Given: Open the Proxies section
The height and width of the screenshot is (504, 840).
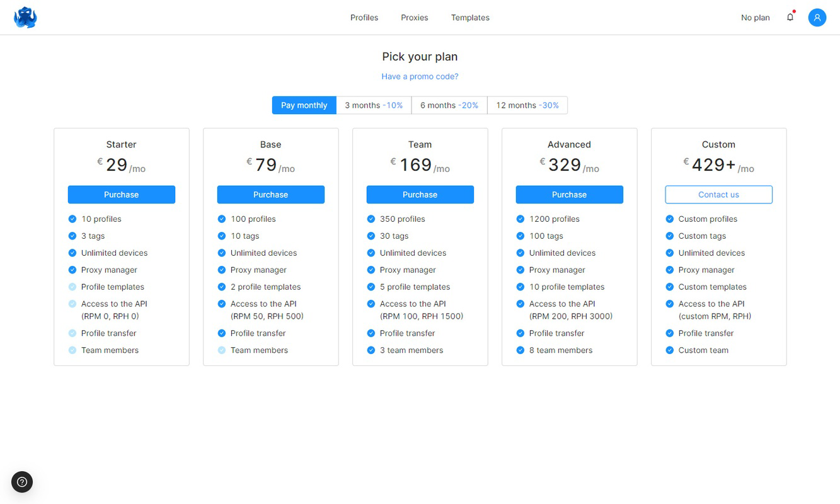Looking at the screenshot, I should (x=414, y=17).
